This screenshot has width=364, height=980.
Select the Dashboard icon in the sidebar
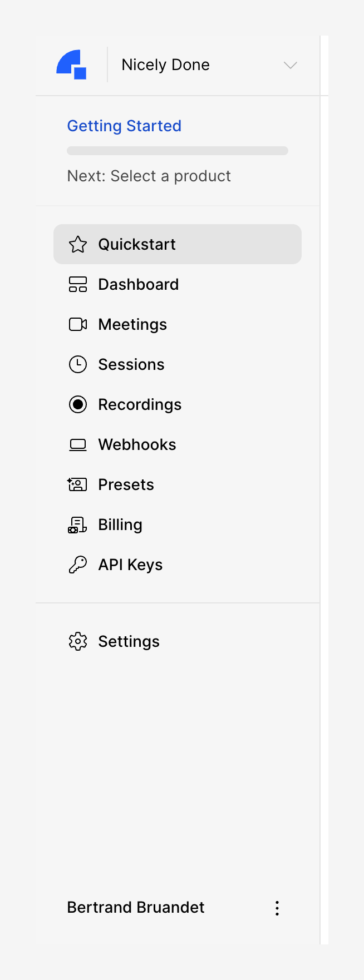point(78,284)
